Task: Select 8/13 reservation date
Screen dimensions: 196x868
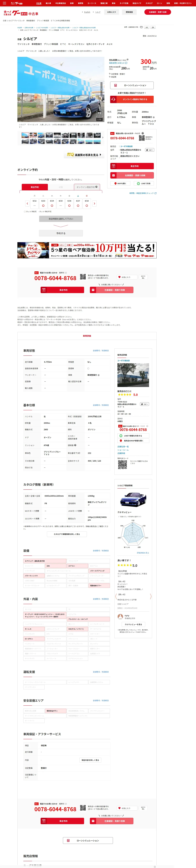Action: (43, 203)
